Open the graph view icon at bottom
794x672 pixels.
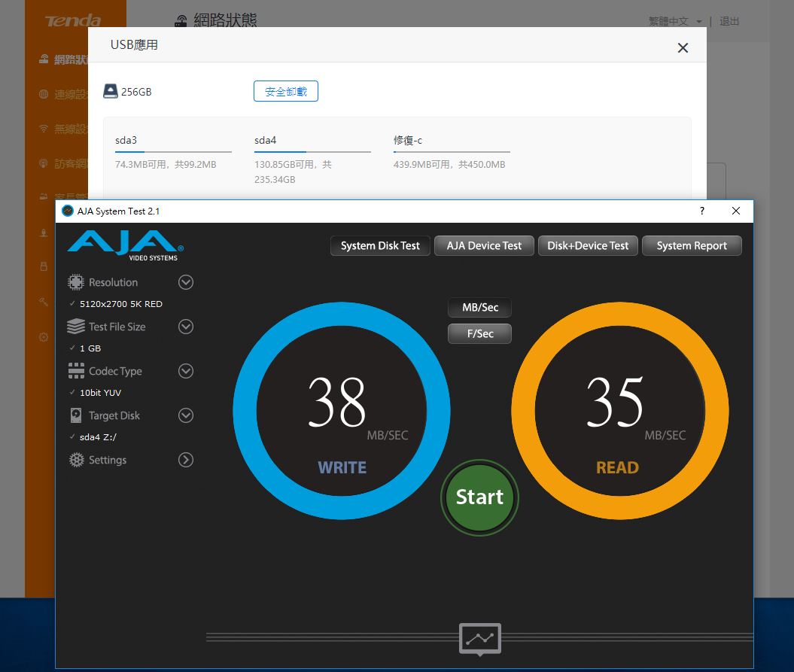click(x=480, y=639)
